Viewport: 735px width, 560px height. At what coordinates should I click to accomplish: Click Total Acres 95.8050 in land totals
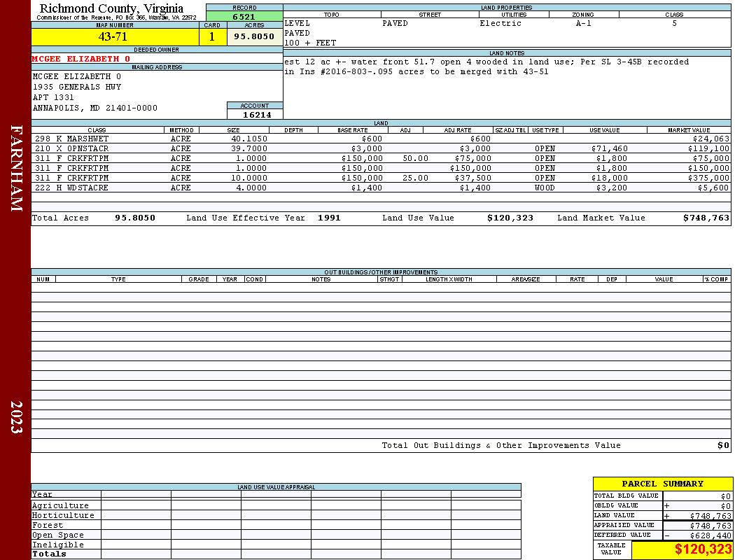coord(135,218)
